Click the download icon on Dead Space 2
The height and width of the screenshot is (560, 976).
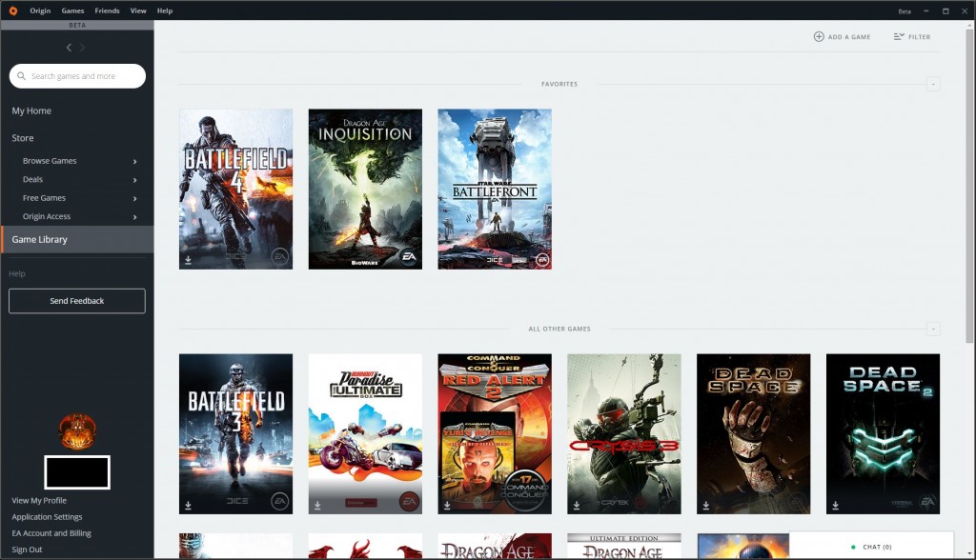tap(835, 506)
